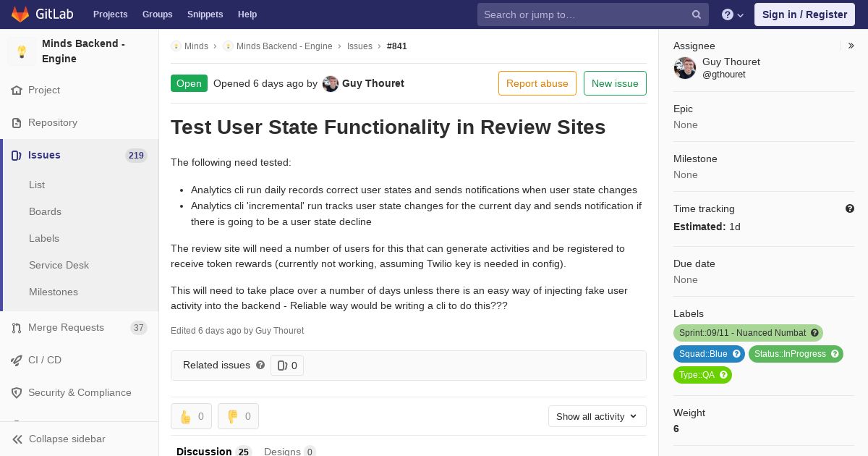Give a thumbs up reaction
Image resolution: width=868 pixels, height=456 pixels.
point(191,416)
